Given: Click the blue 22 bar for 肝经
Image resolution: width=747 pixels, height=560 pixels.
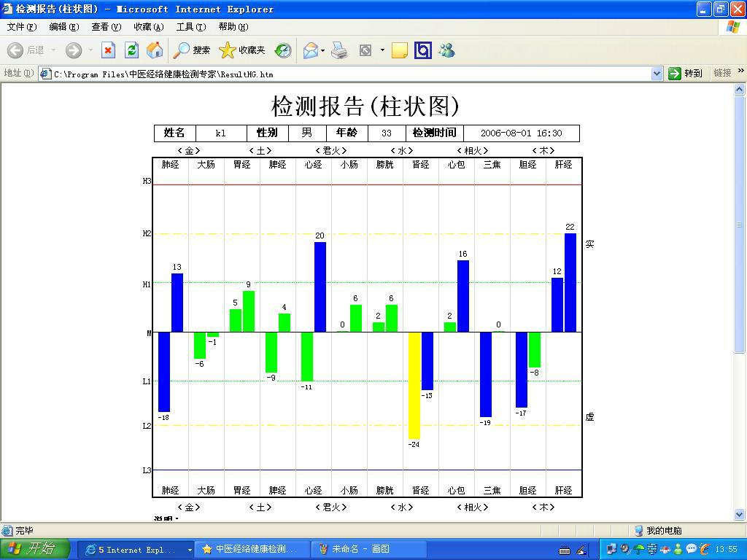Looking at the screenshot, I should [570, 282].
